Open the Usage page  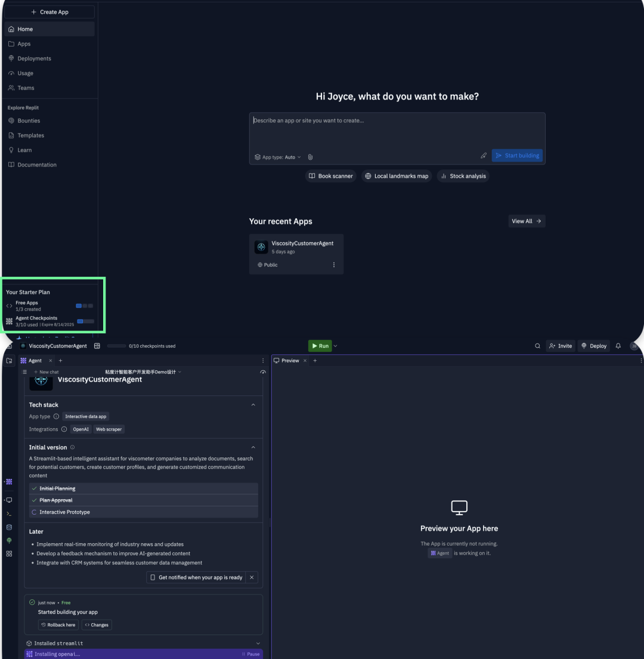49,73
